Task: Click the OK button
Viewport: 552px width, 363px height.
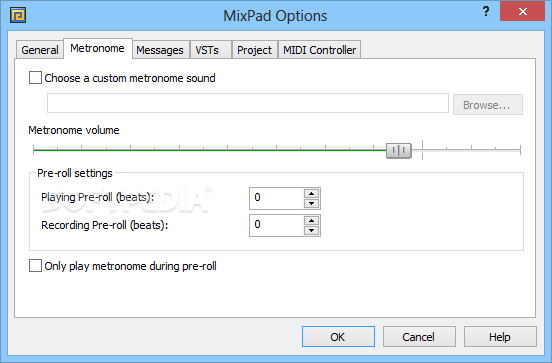Action: 338,337
